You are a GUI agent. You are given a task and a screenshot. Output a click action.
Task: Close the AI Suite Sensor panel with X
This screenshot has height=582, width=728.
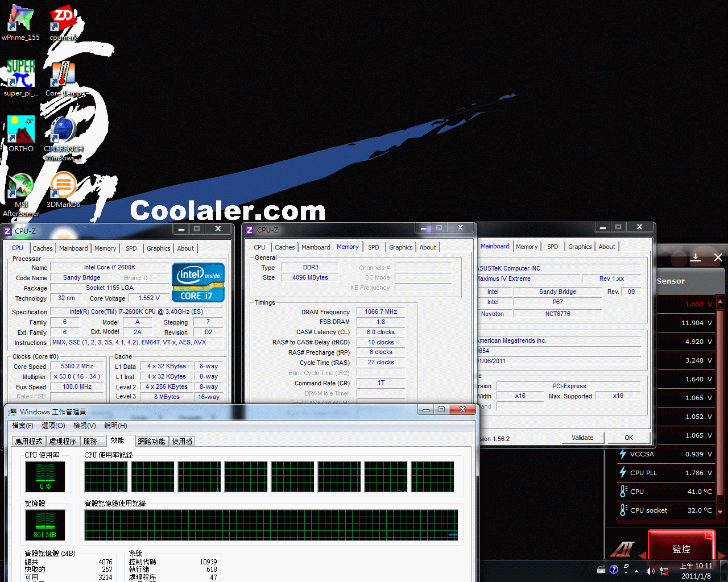pos(718,257)
